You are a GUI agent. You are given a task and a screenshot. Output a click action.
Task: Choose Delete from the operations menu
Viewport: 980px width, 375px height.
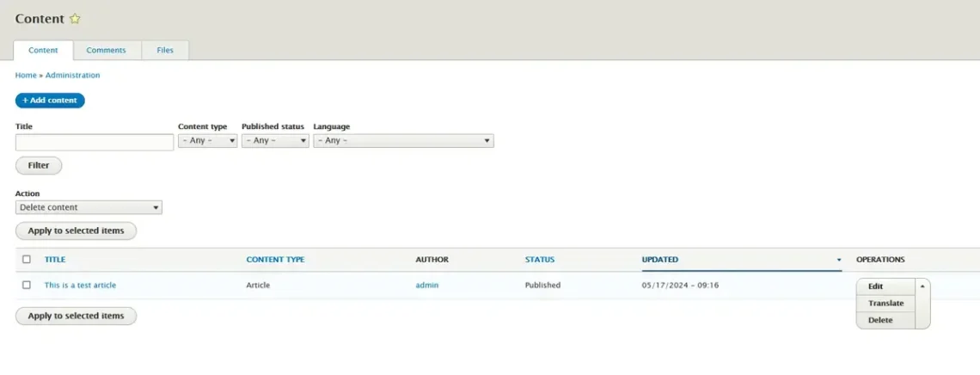point(880,320)
